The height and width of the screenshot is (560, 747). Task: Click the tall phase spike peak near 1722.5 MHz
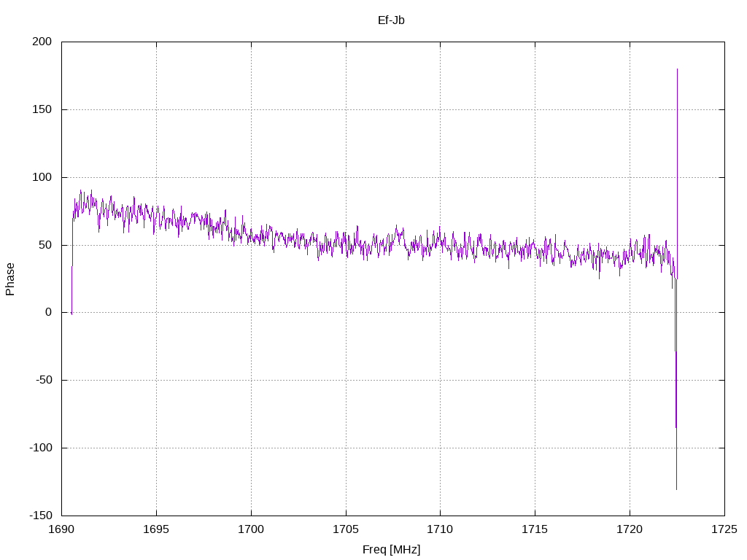pyautogui.click(x=677, y=69)
